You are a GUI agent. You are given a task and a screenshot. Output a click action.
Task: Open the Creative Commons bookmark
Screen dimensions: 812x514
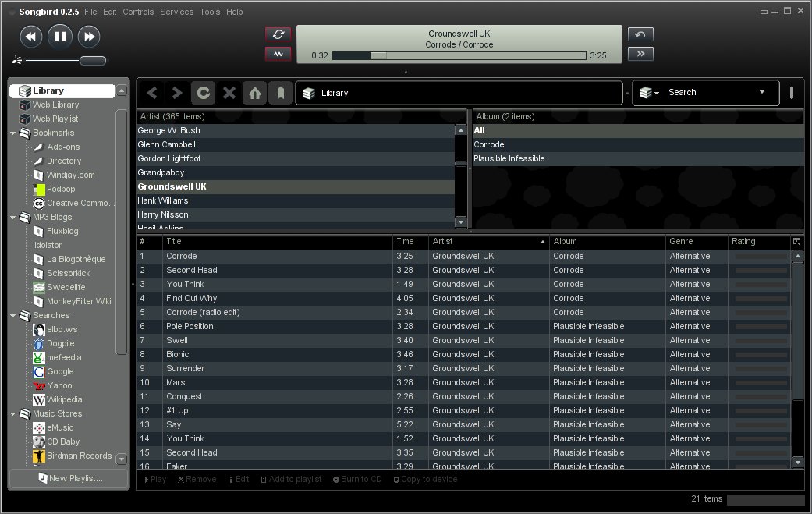[80, 203]
